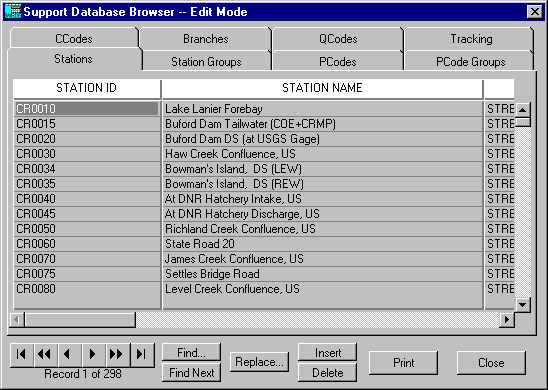The height and width of the screenshot is (390, 548).
Task: Click James Creek Confluence, US cell
Action: pyautogui.click(x=323, y=259)
